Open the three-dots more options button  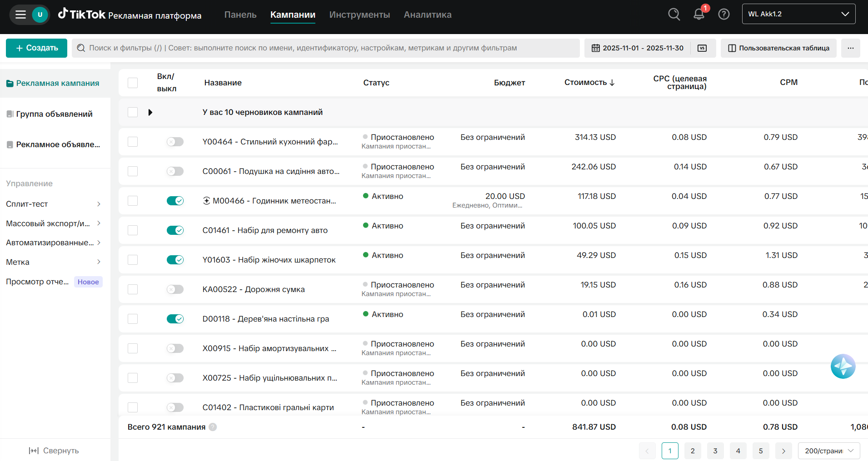coord(850,48)
